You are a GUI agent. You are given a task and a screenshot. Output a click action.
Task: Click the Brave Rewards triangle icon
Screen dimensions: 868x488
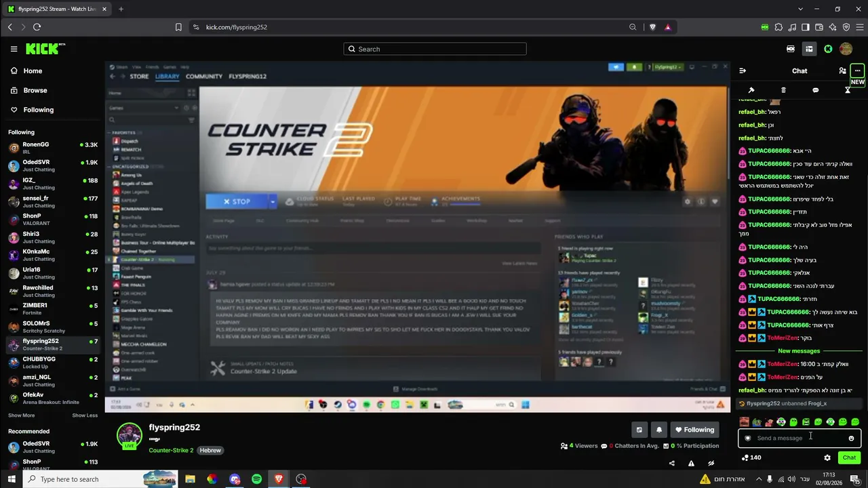tap(668, 27)
